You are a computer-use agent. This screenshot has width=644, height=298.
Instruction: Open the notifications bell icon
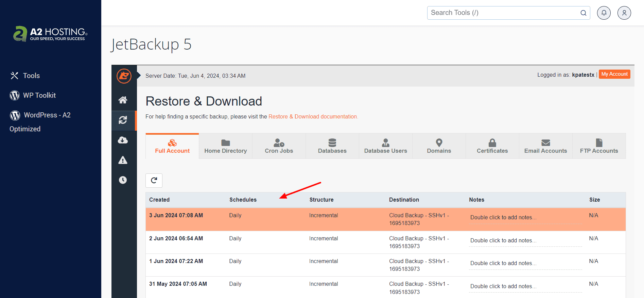(604, 13)
